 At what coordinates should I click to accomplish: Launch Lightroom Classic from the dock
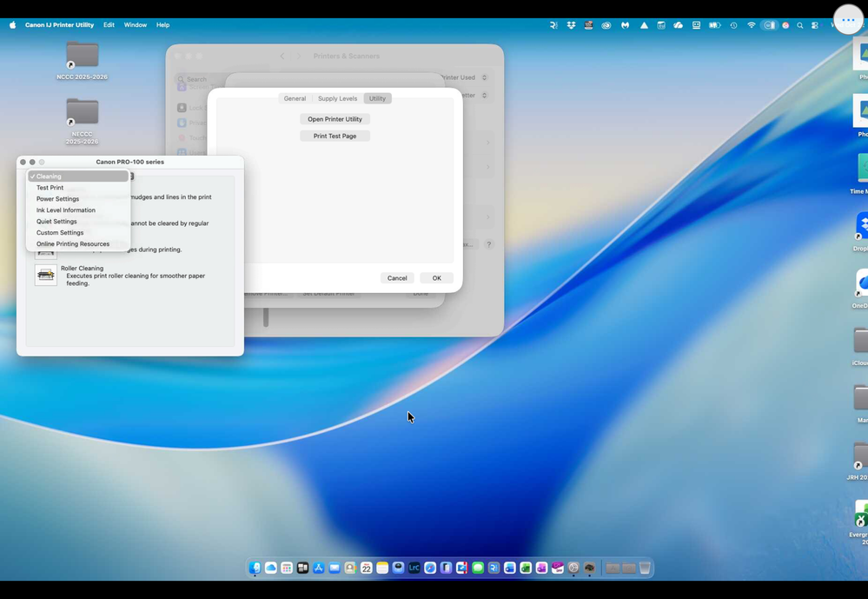click(414, 568)
